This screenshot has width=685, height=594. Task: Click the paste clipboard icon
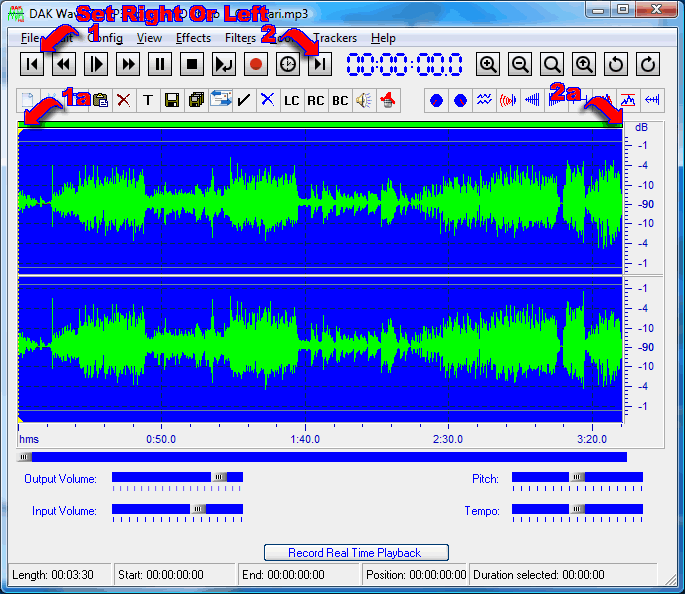[100, 100]
